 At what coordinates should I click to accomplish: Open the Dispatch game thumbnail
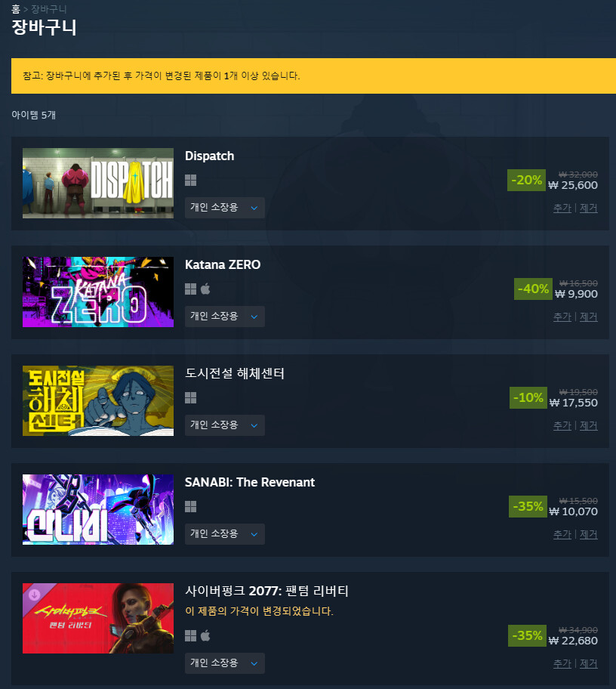(98, 184)
